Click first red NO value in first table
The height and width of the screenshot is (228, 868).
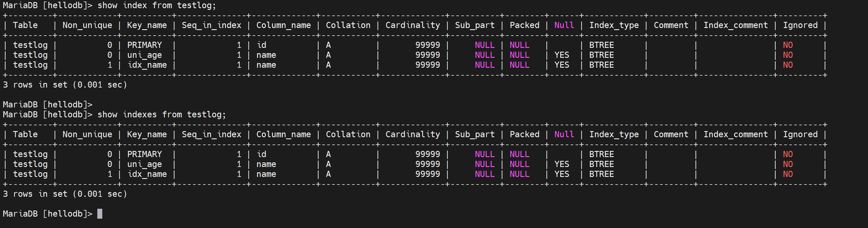click(787, 45)
